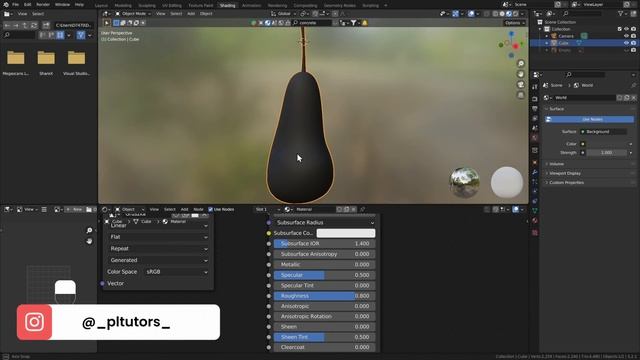Open the Window menu
This screenshot has width=640, height=360.
(62, 4)
